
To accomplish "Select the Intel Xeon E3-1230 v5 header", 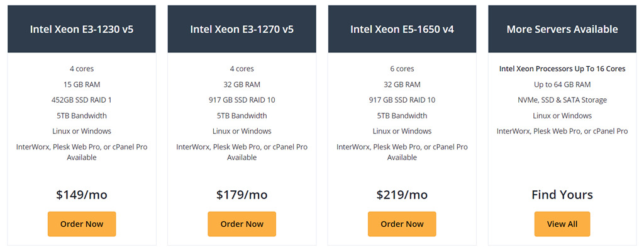I will point(82,29).
